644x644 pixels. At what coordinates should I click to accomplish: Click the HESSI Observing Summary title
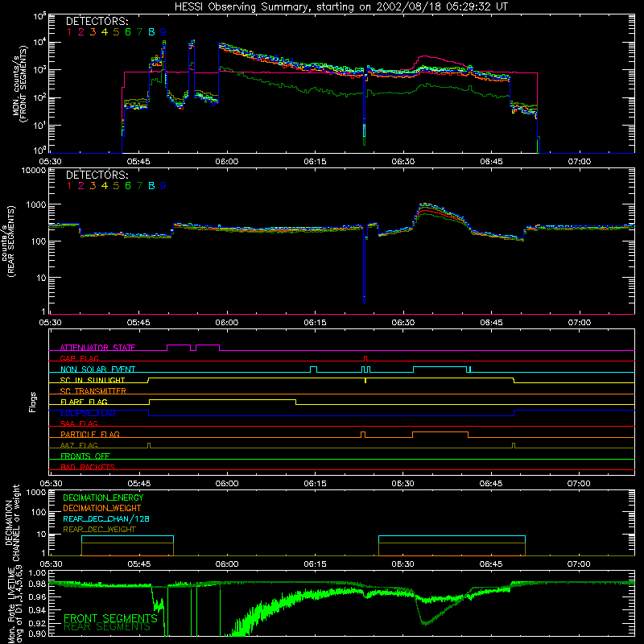341,7
